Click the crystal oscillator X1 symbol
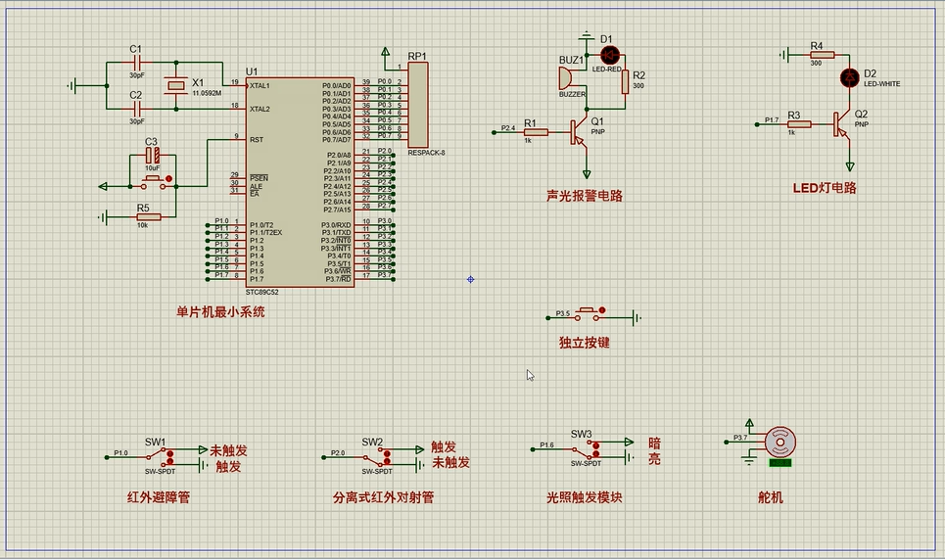This screenshot has width=945, height=560. [175, 86]
